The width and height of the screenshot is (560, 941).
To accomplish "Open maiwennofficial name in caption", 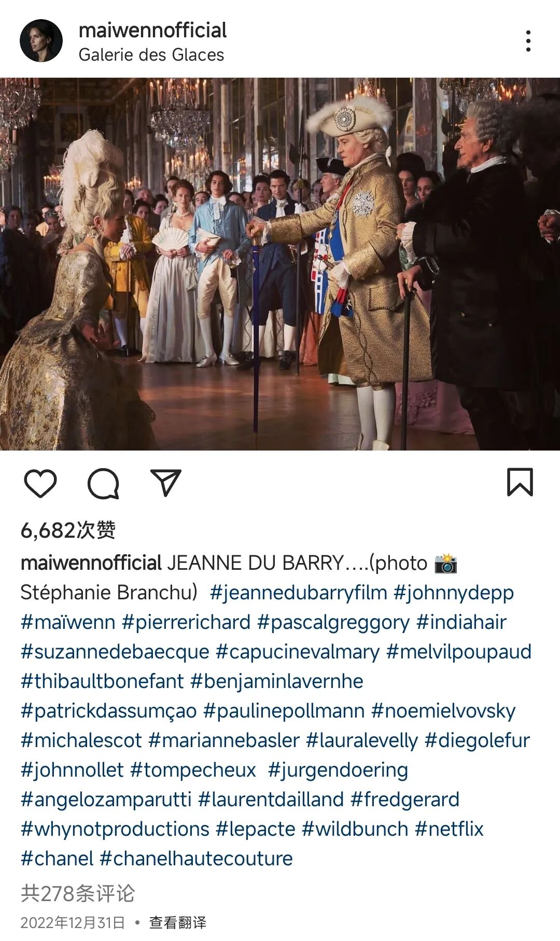I will (91, 563).
